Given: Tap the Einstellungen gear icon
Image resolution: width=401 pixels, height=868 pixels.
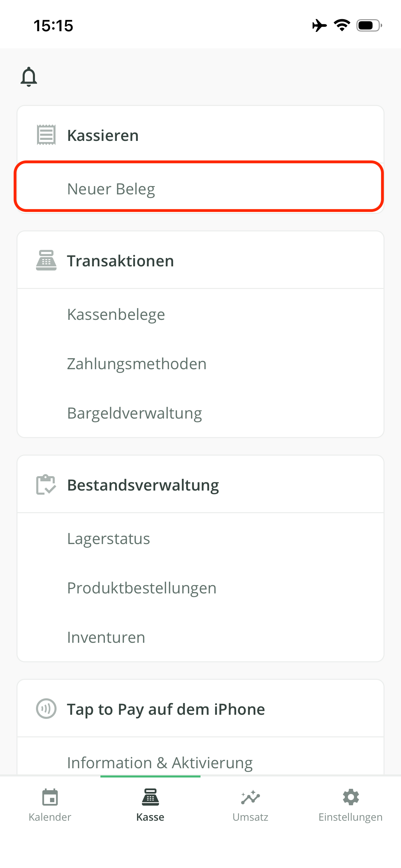Looking at the screenshot, I should point(351,797).
